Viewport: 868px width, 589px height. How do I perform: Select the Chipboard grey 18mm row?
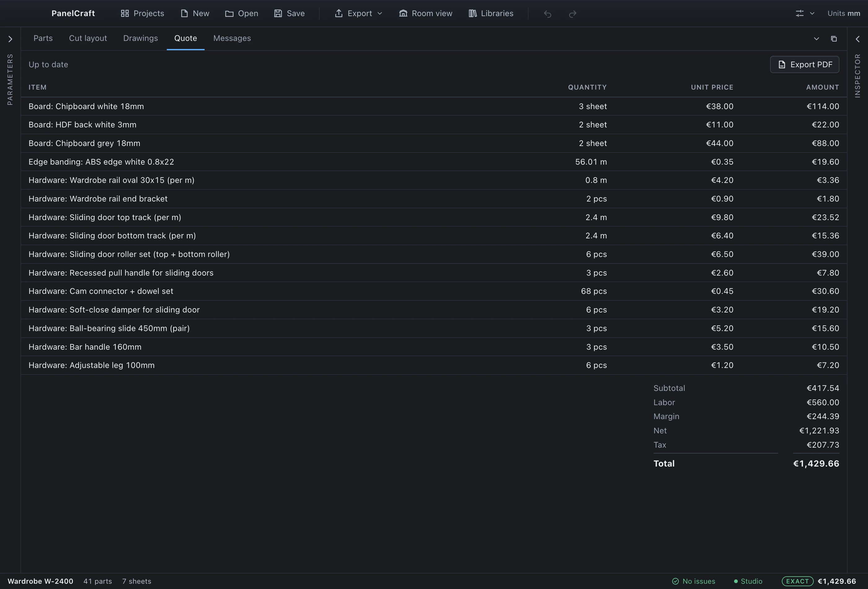click(434, 144)
